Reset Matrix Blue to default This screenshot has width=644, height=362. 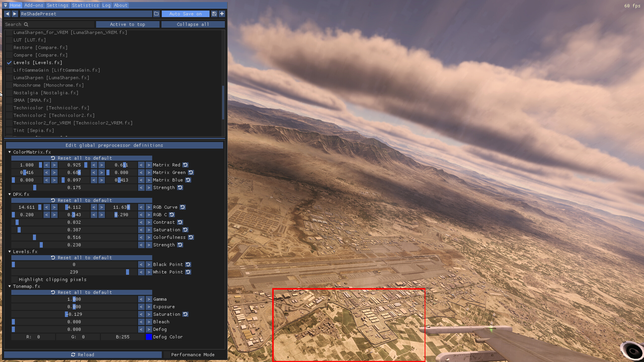188,180
